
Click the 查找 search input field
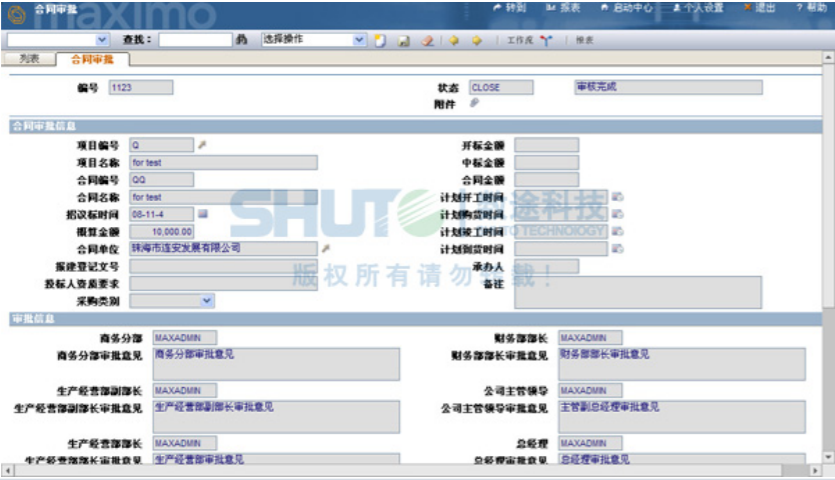coord(195,40)
